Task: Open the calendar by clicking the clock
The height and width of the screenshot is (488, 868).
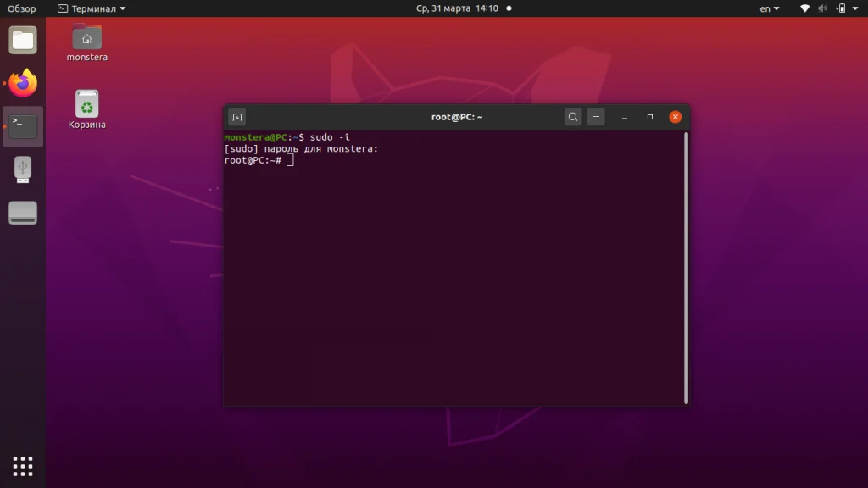Action: 458,8
